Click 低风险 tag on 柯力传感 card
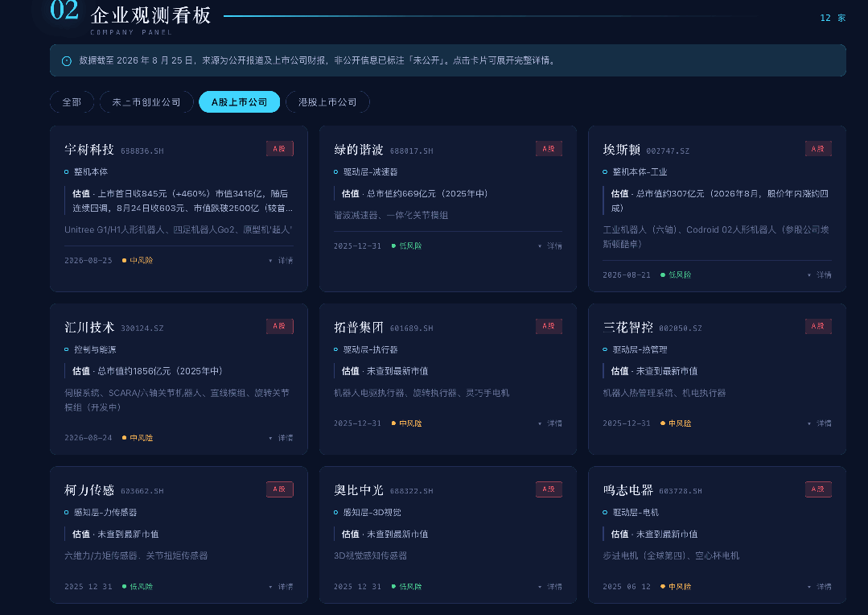Screen dimensions: 868x615 click(x=138, y=586)
